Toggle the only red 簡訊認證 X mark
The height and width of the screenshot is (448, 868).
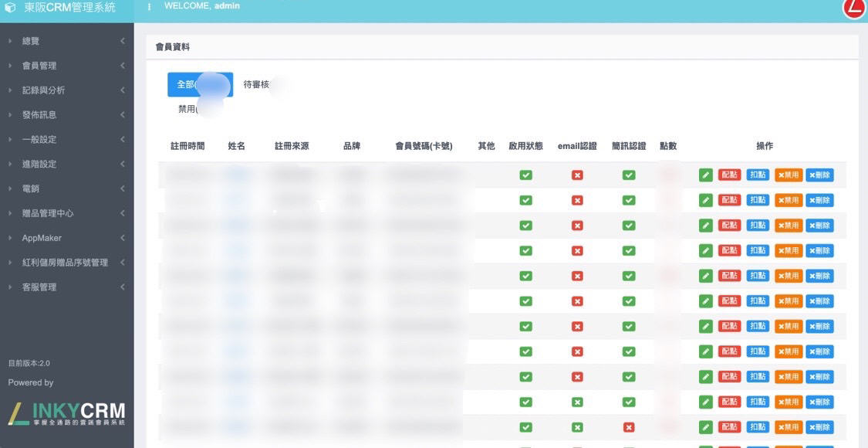[629, 427]
